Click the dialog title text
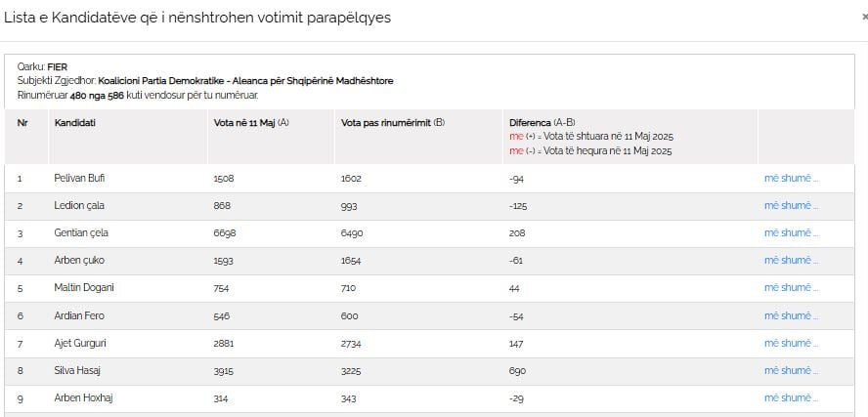 pos(197,18)
